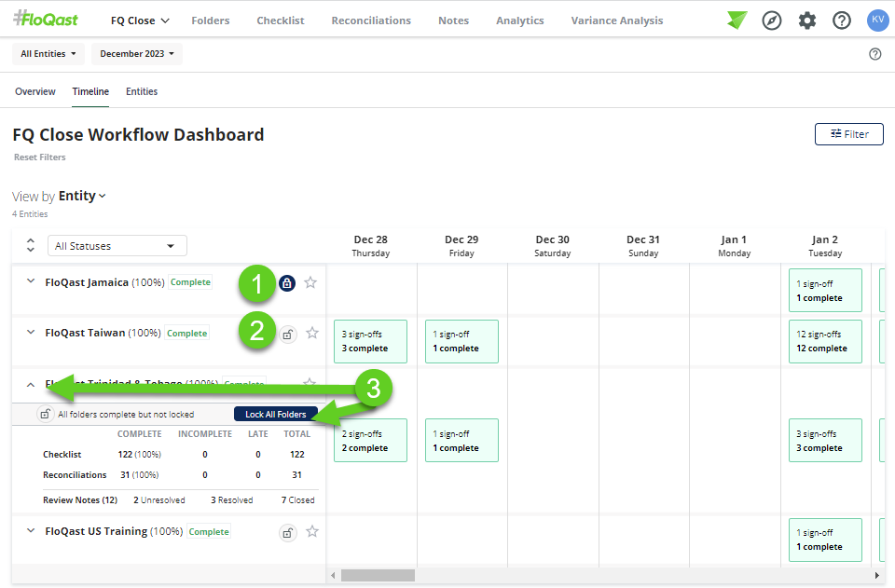Click the FloQast Jamaica entity name

tap(87, 282)
